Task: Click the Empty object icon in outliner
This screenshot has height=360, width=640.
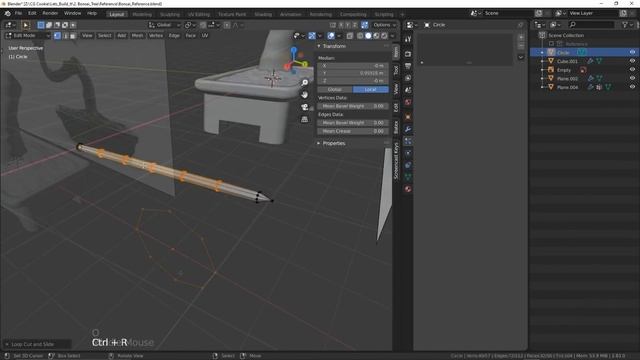Action: [x=551, y=70]
